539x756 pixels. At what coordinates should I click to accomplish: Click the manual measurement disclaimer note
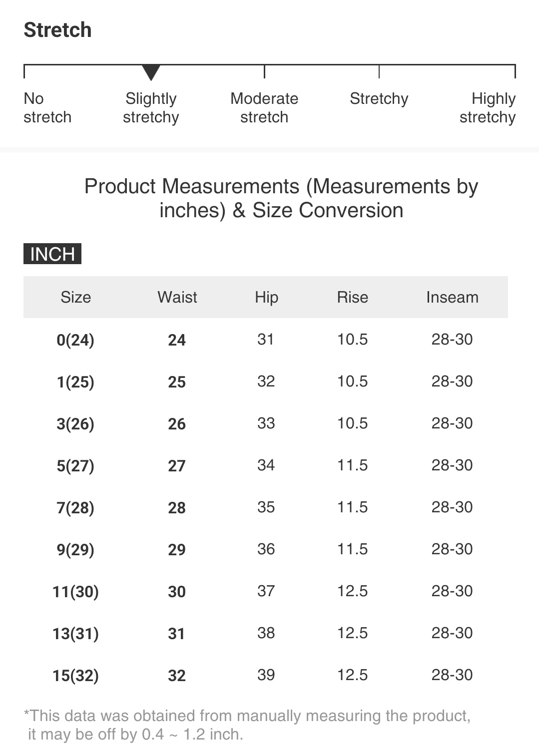pyautogui.click(x=247, y=725)
